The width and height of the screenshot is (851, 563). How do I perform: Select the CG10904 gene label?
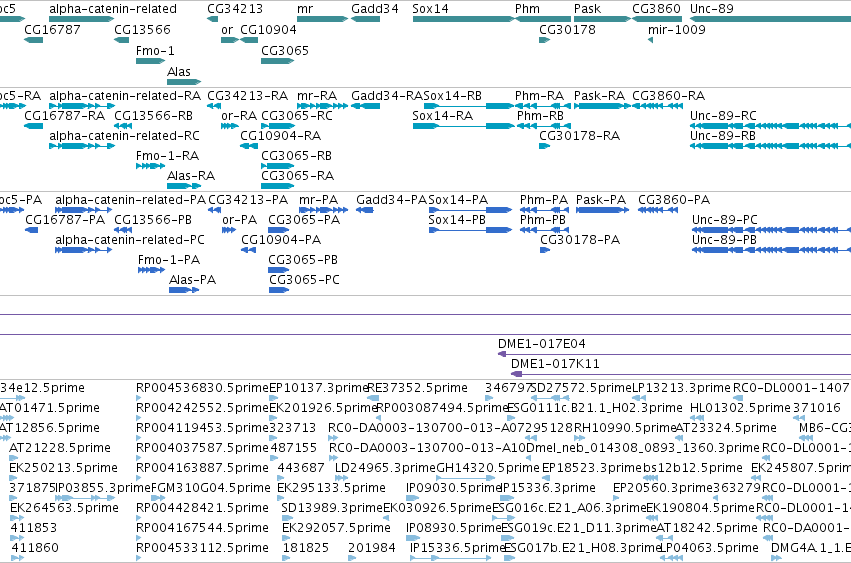268,29
